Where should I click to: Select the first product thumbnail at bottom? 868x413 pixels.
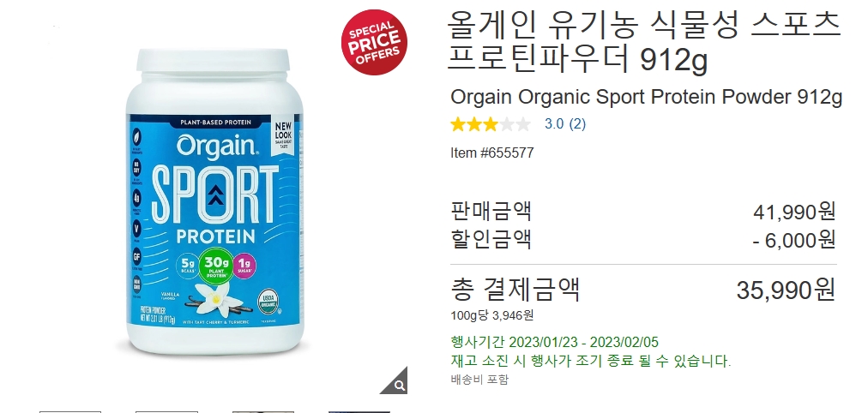click(x=70, y=411)
